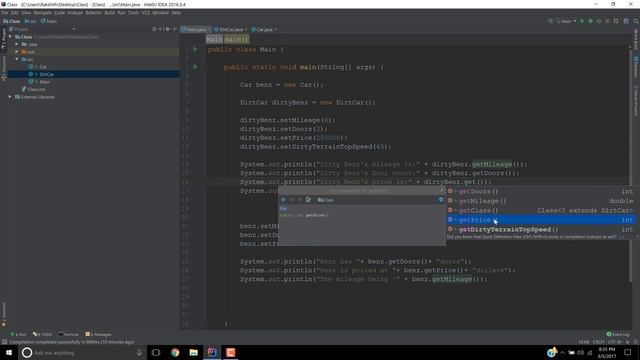Click the Cortana Ask me anything search box
The width and height of the screenshot is (640, 360).
tap(82, 353)
